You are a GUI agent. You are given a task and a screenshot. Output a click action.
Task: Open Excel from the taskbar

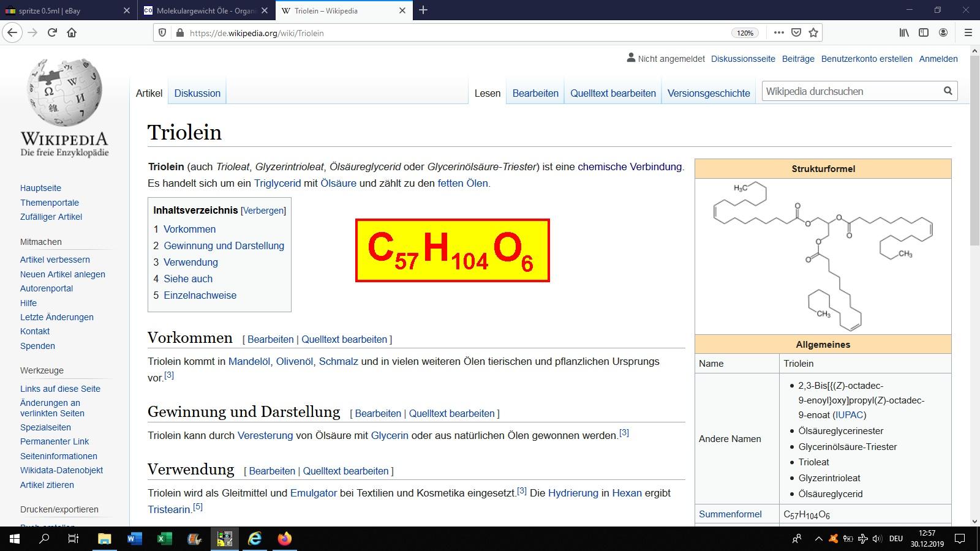pos(164,539)
